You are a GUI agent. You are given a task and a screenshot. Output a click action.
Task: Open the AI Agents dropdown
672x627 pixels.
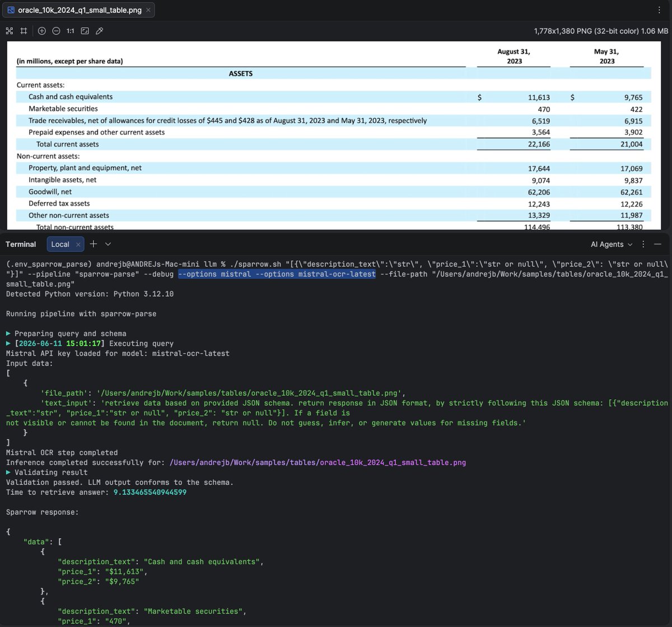(612, 244)
